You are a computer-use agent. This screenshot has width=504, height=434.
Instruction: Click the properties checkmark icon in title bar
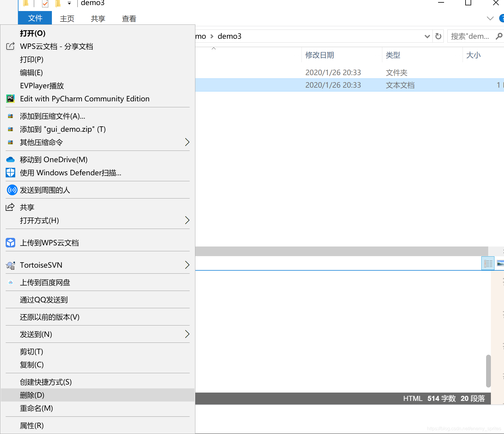click(45, 3)
